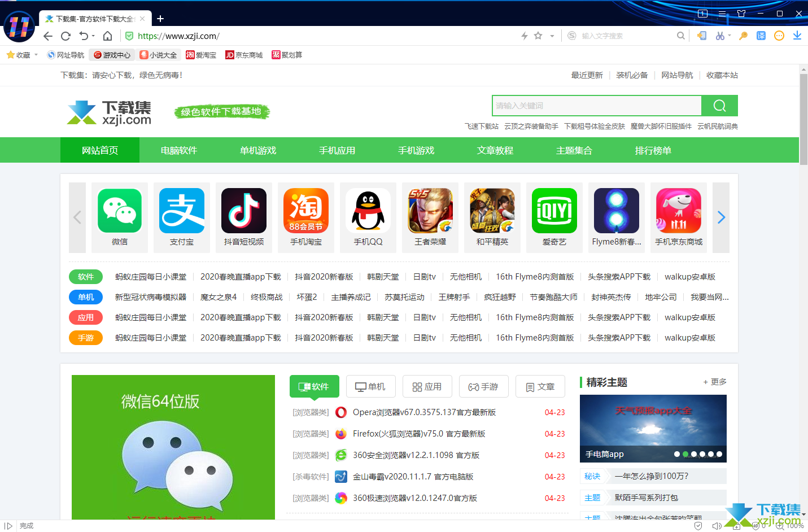Open a new tab with plus button
This screenshot has height=532, width=808.
[x=160, y=19]
